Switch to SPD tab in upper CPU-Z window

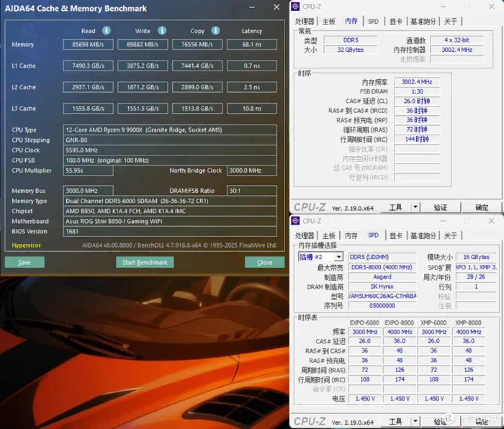click(373, 21)
